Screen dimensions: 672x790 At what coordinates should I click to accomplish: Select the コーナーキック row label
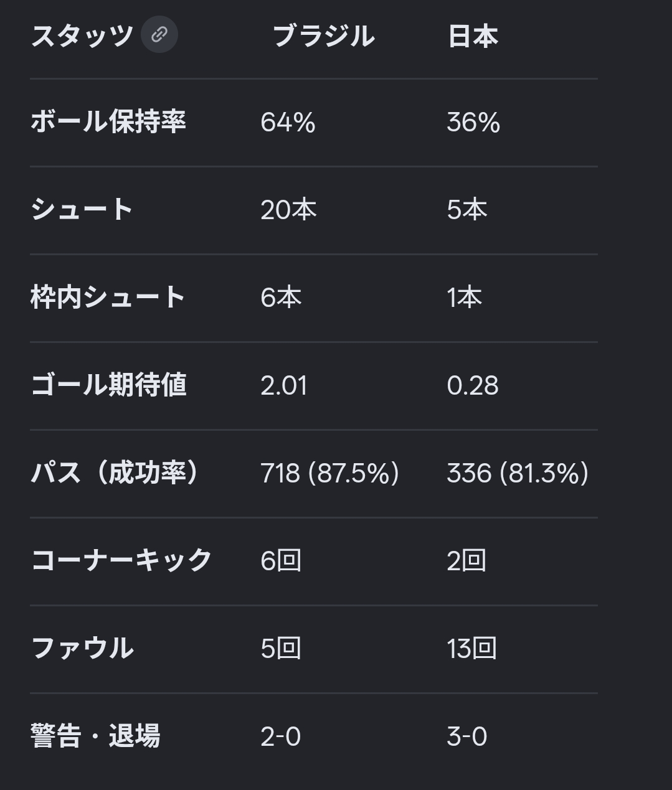tap(121, 560)
